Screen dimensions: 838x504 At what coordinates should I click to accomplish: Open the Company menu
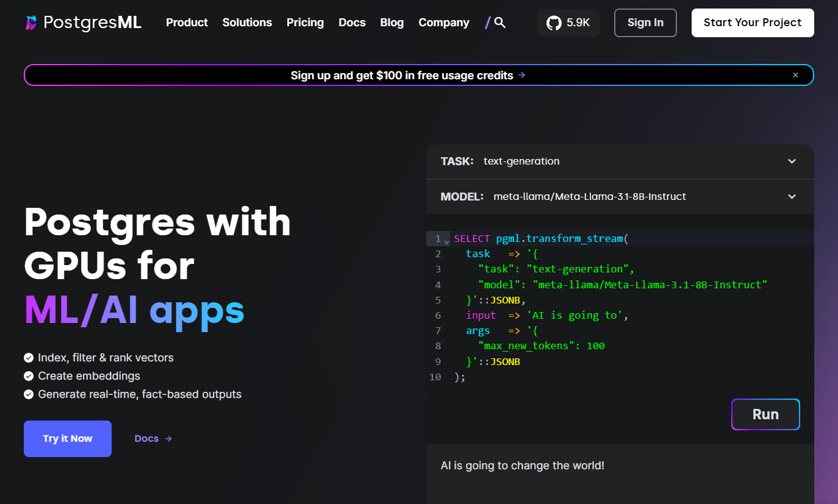coord(443,23)
